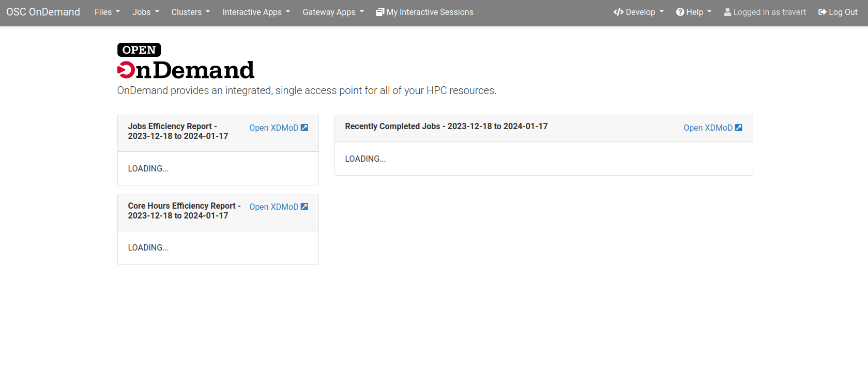Open the Jobs dropdown menu
Image resolution: width=868 pixels, height=375 pixels.
(145, 12)
